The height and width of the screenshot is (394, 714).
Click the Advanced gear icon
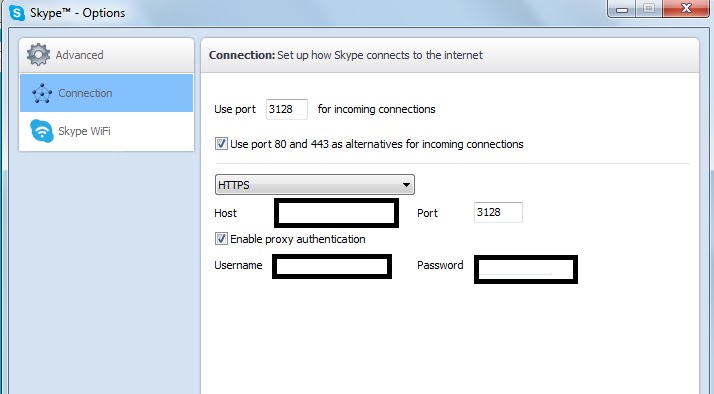point(38,55)
